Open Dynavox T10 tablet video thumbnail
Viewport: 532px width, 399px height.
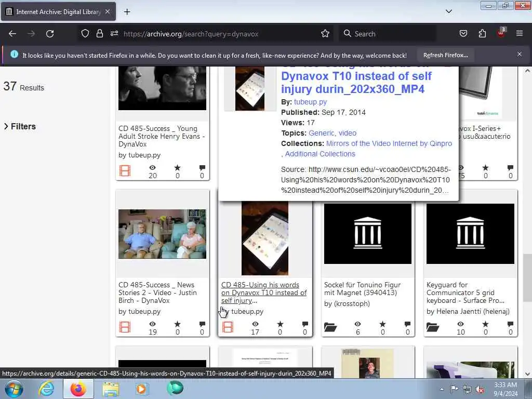[x=265, y=238]
